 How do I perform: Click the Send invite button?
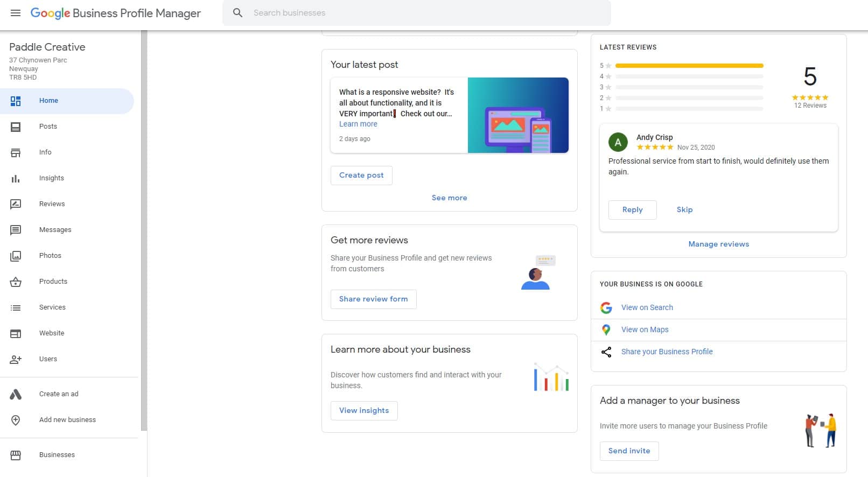(629, 451)
